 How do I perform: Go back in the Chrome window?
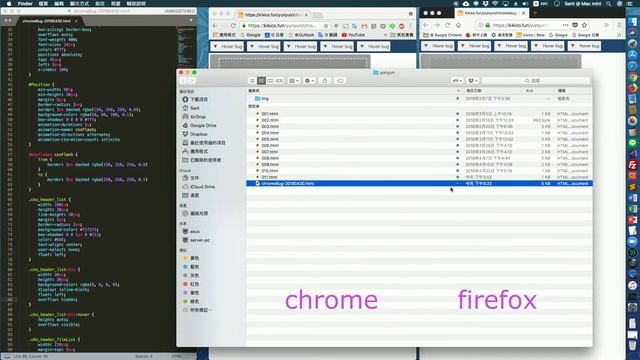pyautogui.click(x=215, y=26)
